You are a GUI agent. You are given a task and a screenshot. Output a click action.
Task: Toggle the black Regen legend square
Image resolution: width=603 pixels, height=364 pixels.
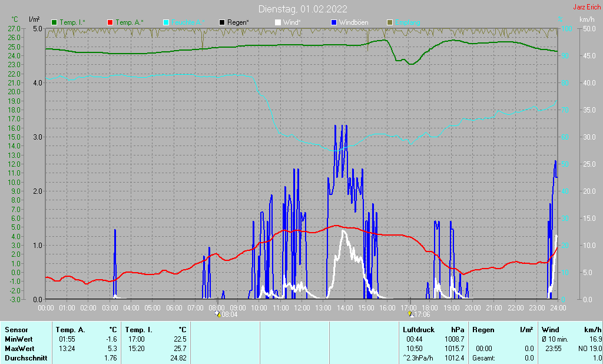[222, 22]
